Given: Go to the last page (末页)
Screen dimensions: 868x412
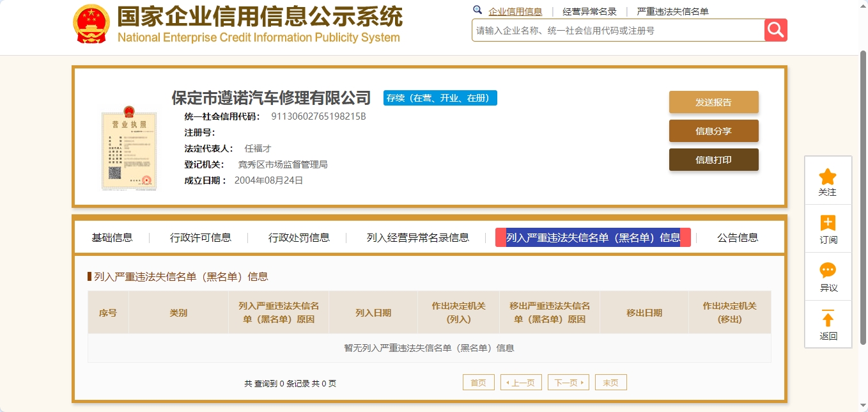Looking at the screenshot, I should [x=610, y=383].
